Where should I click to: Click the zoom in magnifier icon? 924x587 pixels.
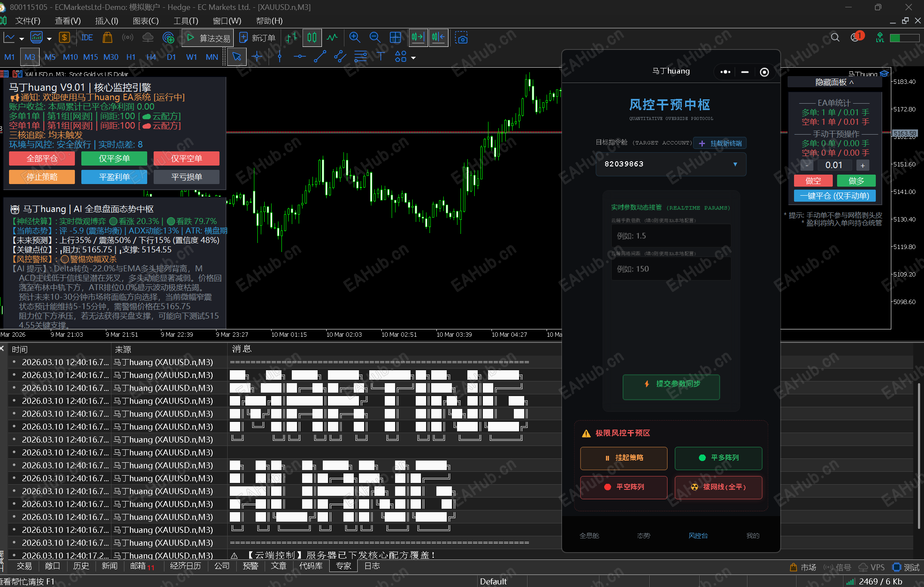355,38
